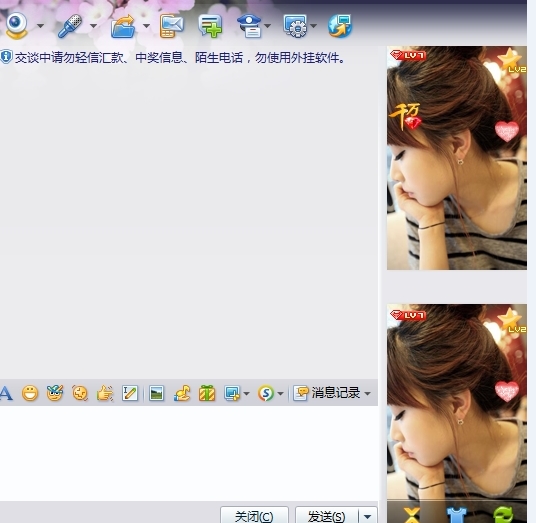Screen dimensions: 536x523
Task: Open the Soso search S icon
Action: pyautogui.click(x=266, y=393)
